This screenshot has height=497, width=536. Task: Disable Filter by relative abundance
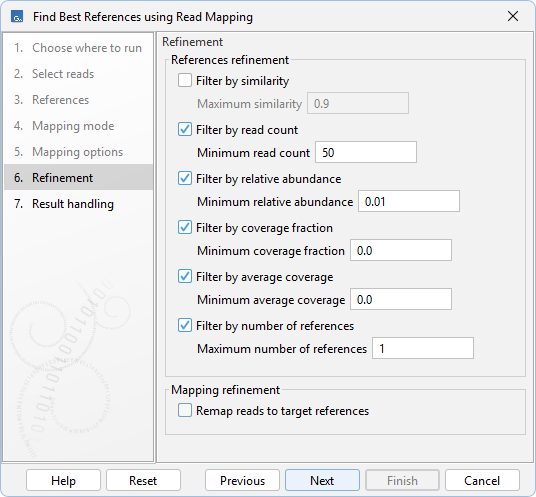coord(185,179)
